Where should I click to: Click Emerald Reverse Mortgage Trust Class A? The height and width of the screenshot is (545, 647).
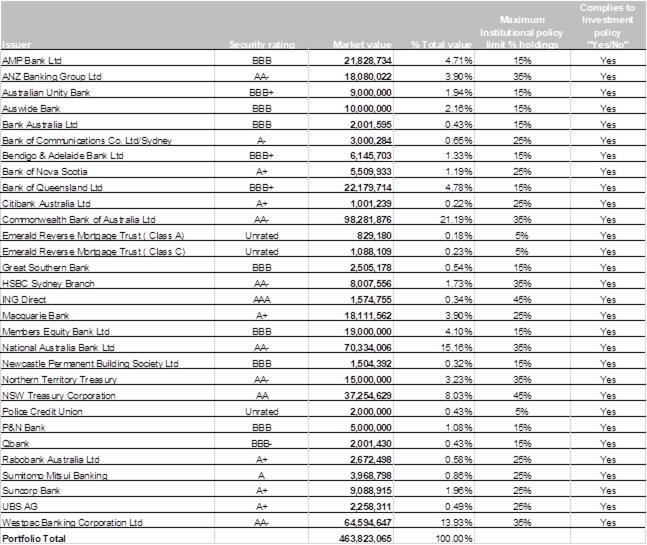coord(93,236)
